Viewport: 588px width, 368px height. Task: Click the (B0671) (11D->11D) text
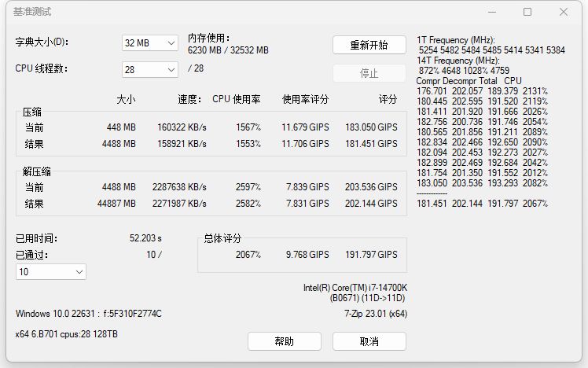[368, 298]
